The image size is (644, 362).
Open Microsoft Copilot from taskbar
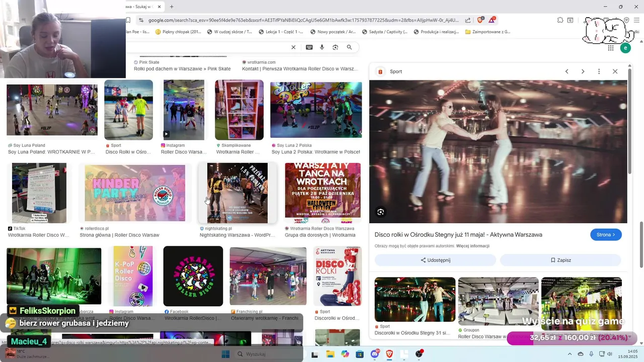pyautogui.click(x=345, y=354)
